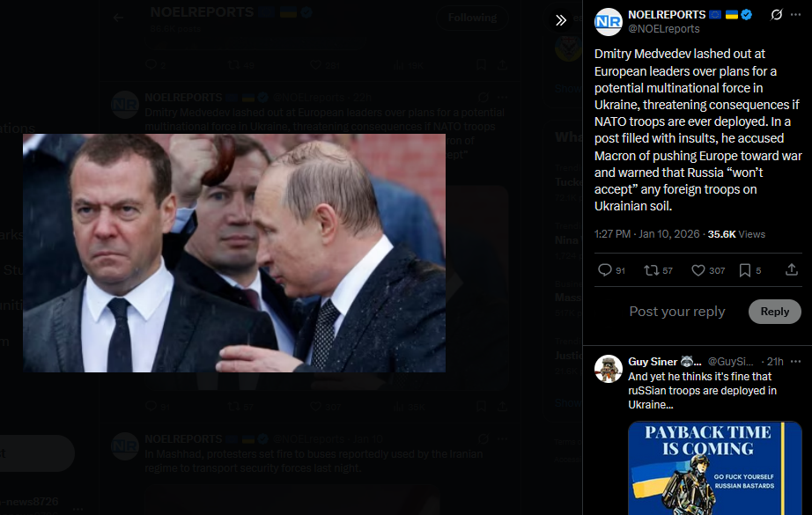Click the NOELREPORTS name in the side panel
Screen dimensions: 812x515
[667, 14]
